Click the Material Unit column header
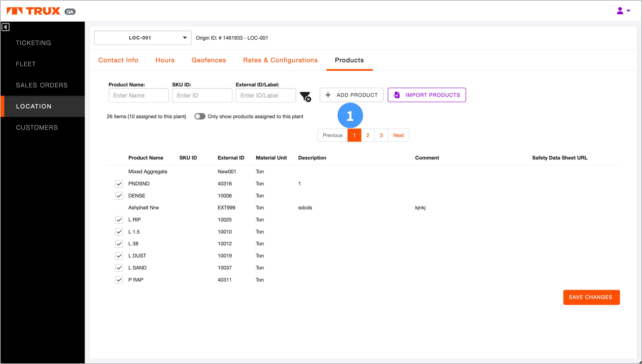642x364 pixels. tap(271, 158)
